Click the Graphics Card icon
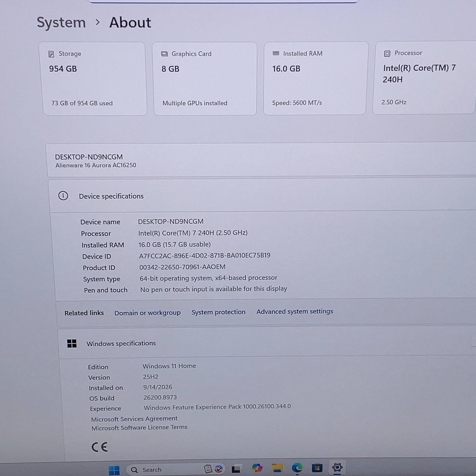 pos(164,54)
